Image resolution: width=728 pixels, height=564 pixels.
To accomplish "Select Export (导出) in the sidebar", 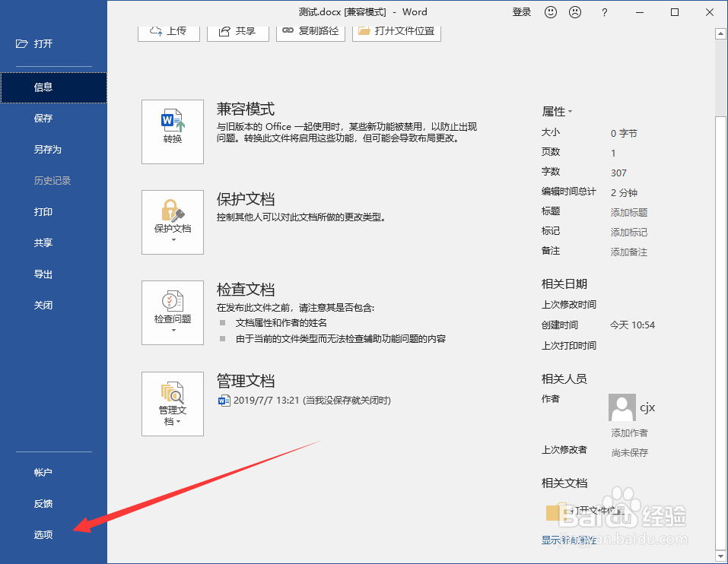I will point(54,274).
